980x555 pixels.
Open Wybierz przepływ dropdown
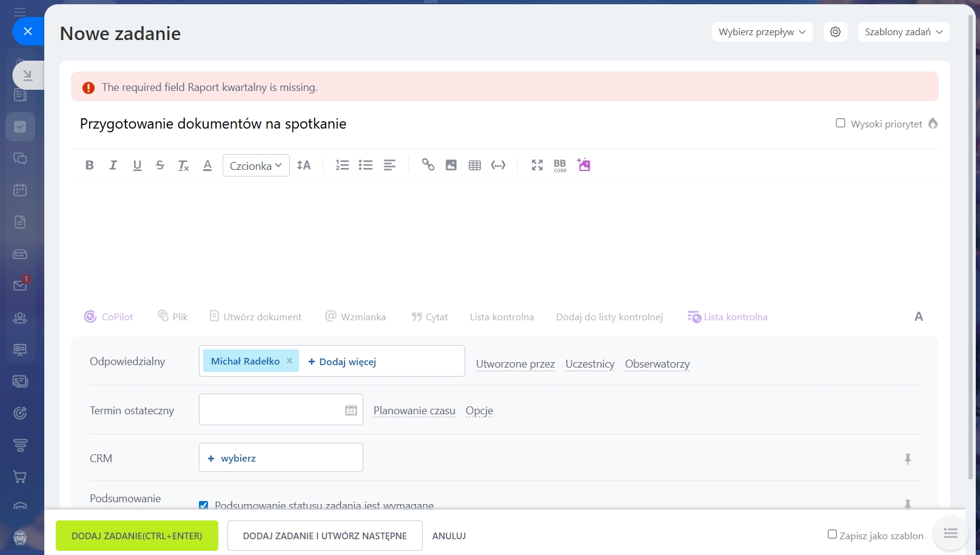[762, 32]
